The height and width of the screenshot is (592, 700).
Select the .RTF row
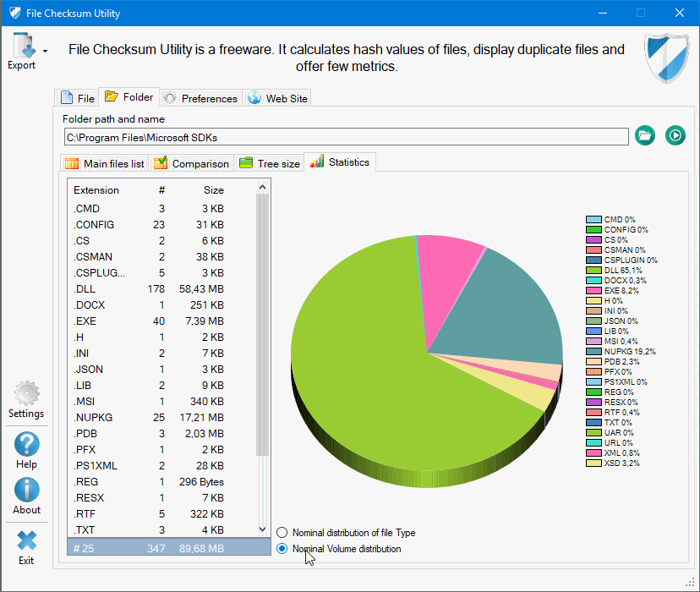162,514
